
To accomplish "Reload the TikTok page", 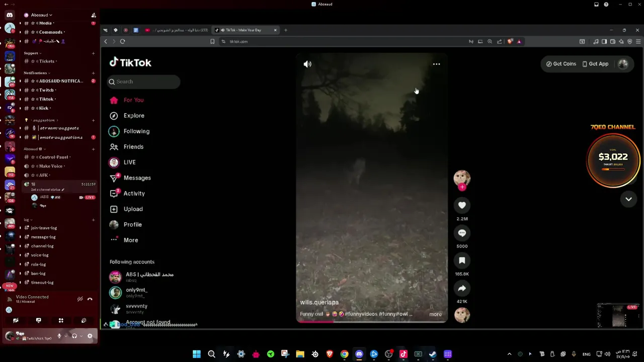I will (x=122, y=41).
